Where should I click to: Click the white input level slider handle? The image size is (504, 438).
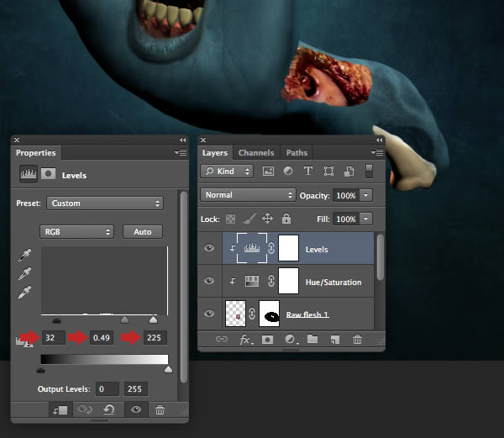point(154,319)
